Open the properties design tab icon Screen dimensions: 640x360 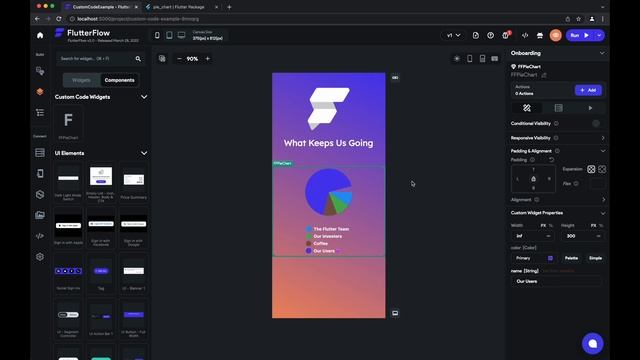pyautogui.click(x=527, y=108)
